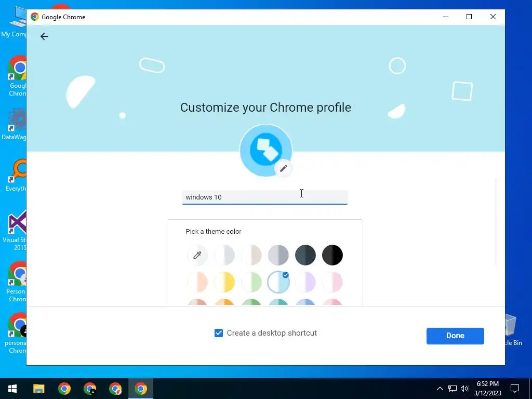
Task: Maximize the Google Chrome window
Action: 469,17
